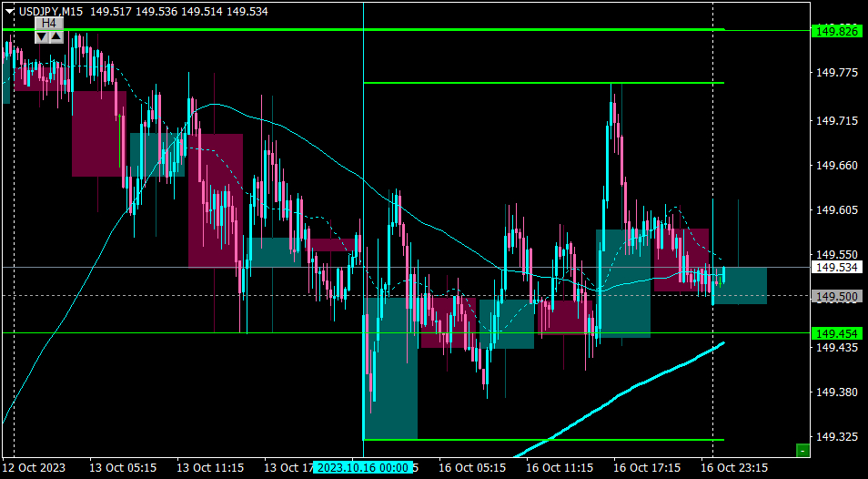Click the down arrow below H4
Viewport: 868px width, 479px height.
click(42, 37)
